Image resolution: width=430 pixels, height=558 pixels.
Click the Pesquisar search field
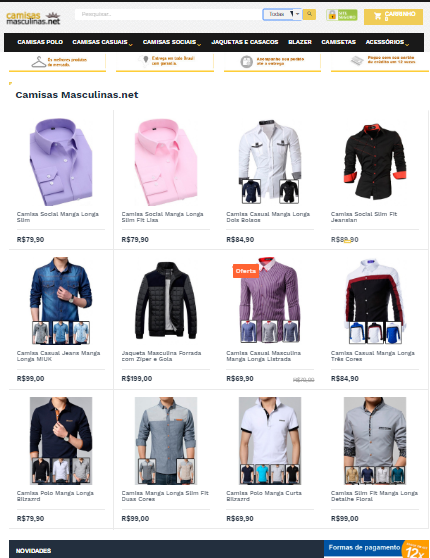click(x=169, y=14)
